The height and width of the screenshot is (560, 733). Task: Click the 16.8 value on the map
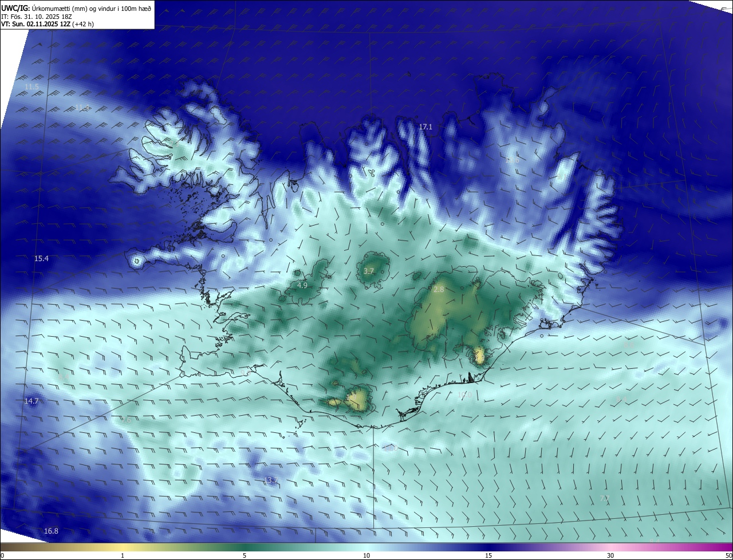click(51, 531)
